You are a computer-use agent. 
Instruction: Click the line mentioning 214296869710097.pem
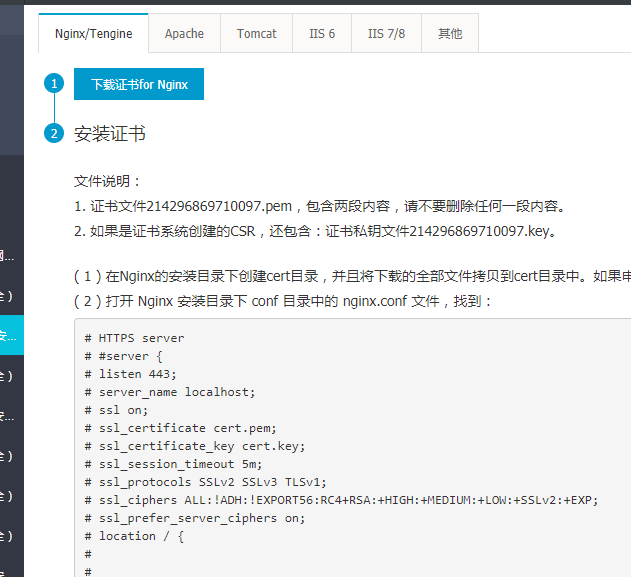click(319, 206)
